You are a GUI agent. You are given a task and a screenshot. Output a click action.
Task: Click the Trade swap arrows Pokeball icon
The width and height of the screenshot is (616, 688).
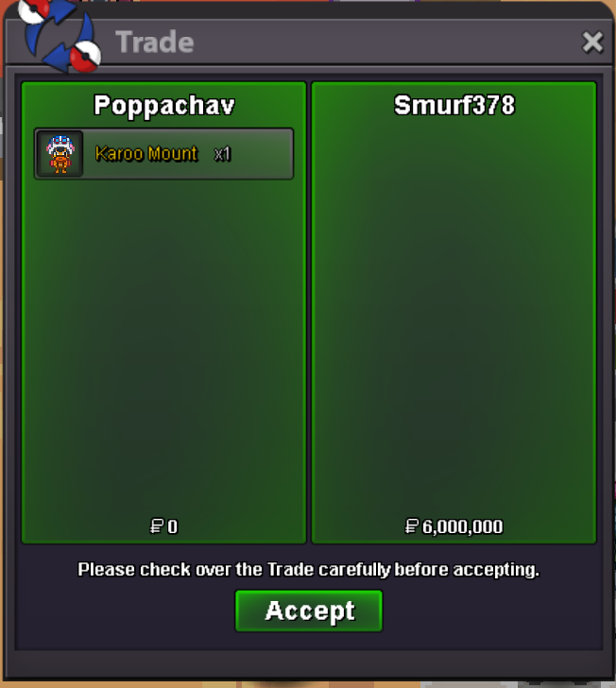point(60,35)
